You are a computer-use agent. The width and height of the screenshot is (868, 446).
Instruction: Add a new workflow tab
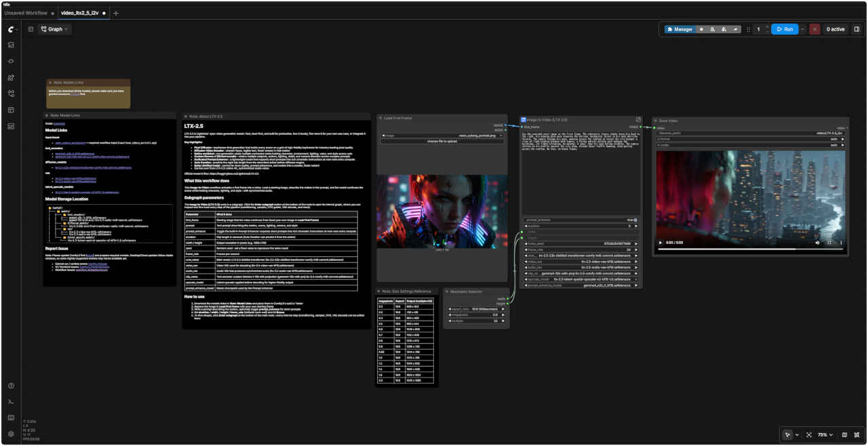[116, 13]
